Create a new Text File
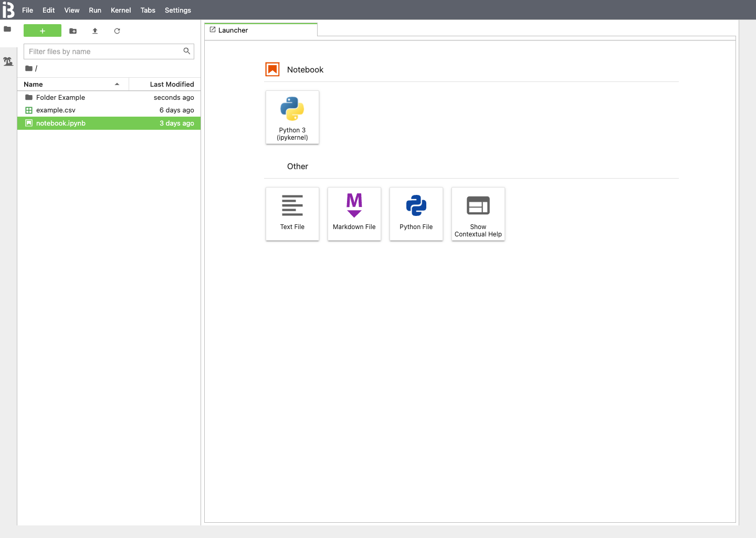This screenshot has height=538, width=756. [292, 214]
